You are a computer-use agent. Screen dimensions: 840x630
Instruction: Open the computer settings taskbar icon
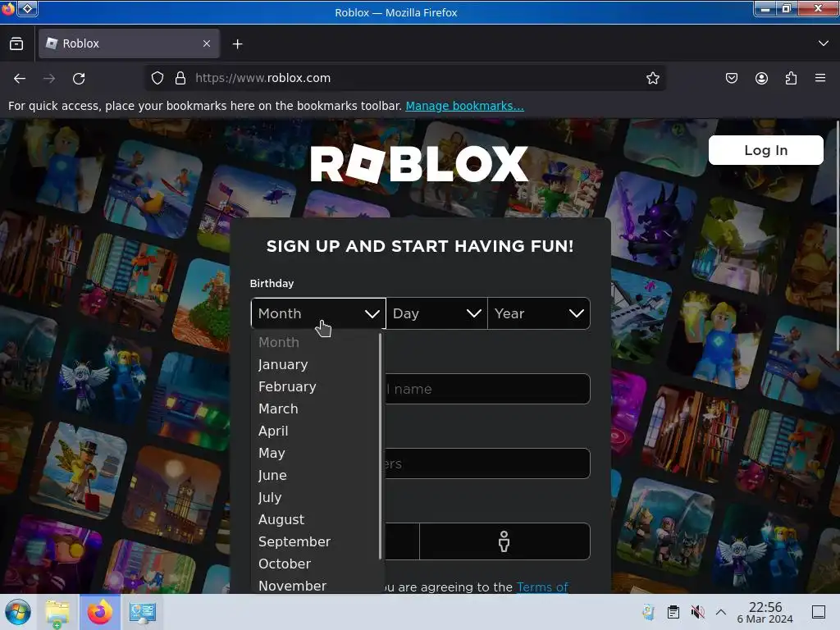(x=142, y=612)
